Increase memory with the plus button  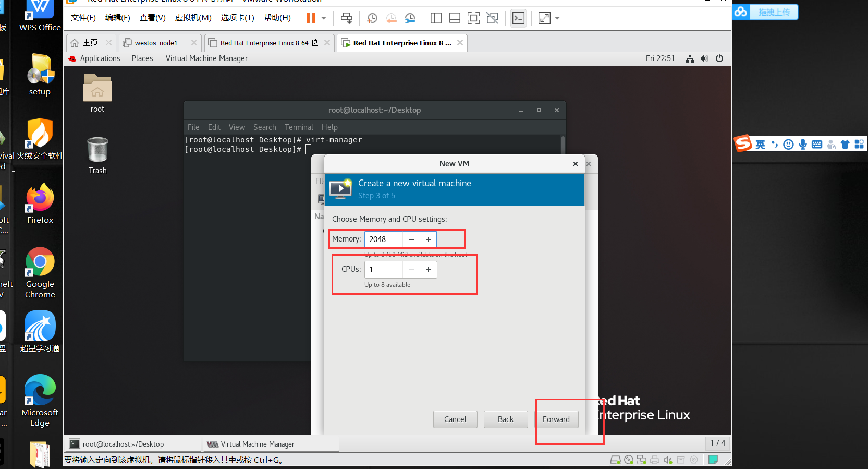coord(429,239)
